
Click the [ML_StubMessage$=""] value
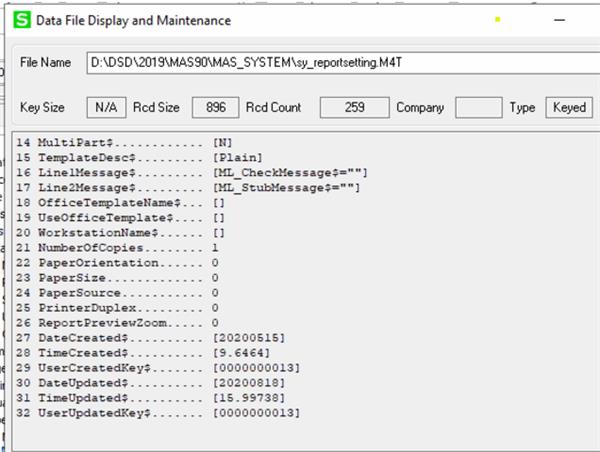pyautogui.click(x=286, y=188)
